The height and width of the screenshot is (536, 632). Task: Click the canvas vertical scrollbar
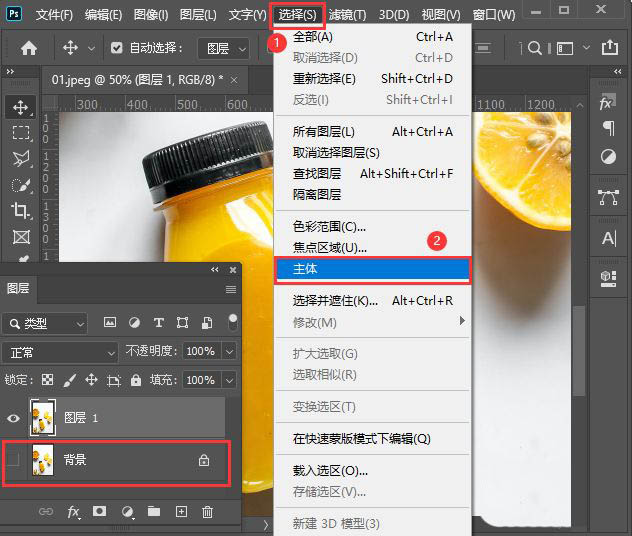pyautogui.click(x=580, y=351)
